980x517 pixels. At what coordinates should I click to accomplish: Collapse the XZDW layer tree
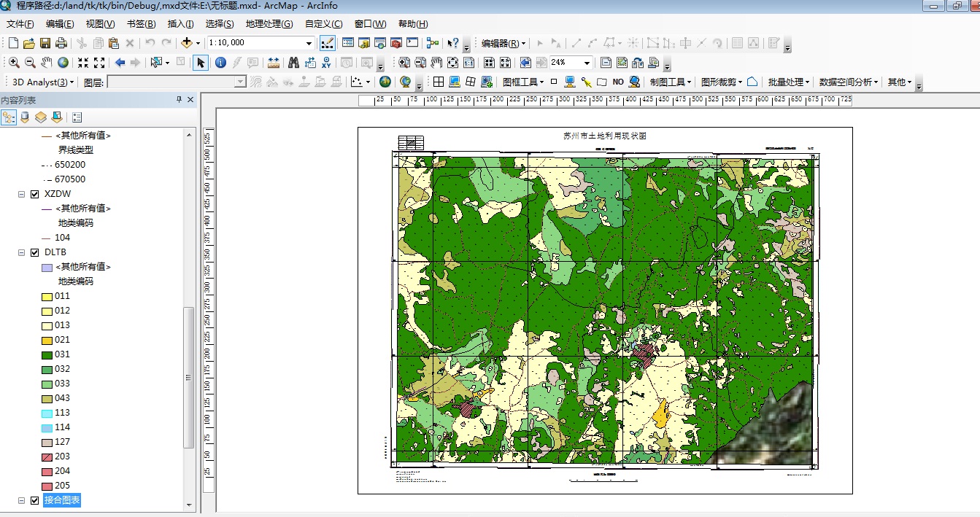[21, 194]
